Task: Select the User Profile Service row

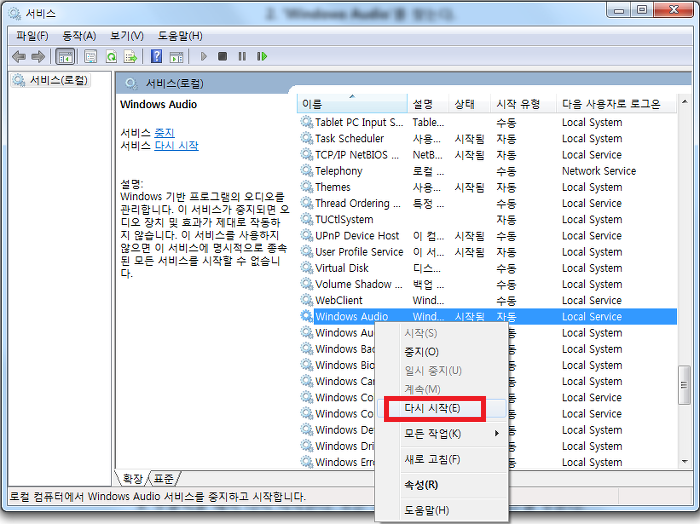Action: tap(488, 252)
